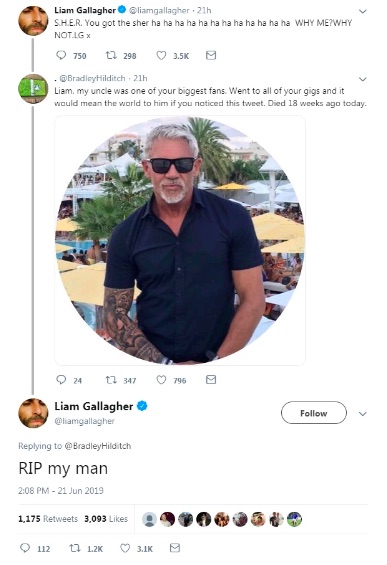Expand options chevron on BradleyHilditch's tweet
Viewport: 387px width, 565px height.
click(362, 79)
